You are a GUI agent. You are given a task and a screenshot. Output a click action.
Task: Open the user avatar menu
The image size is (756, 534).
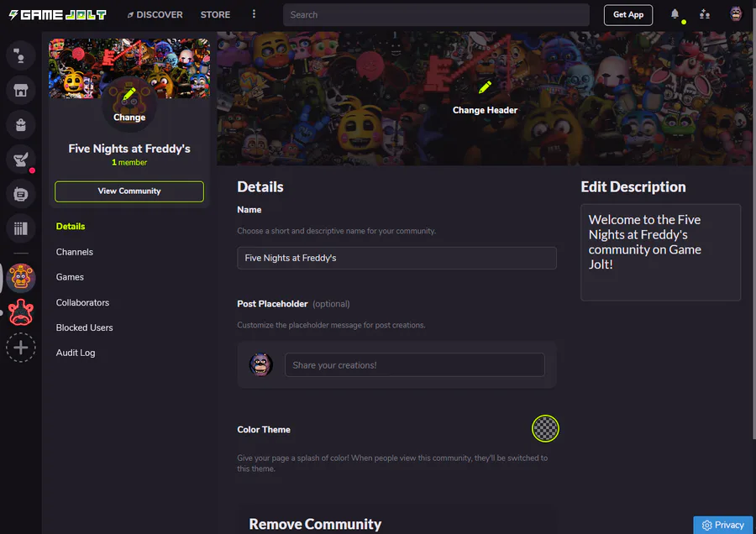click(x=736, y=14)
